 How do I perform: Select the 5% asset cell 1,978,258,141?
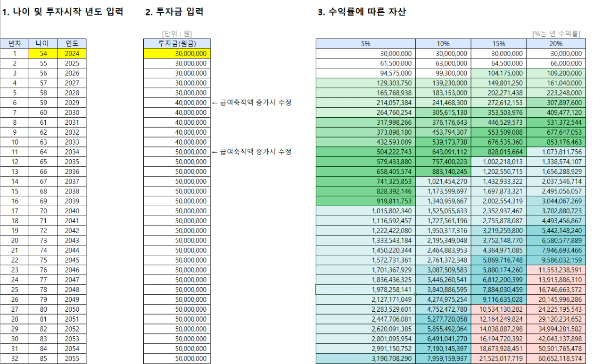[x=365, y=289]
